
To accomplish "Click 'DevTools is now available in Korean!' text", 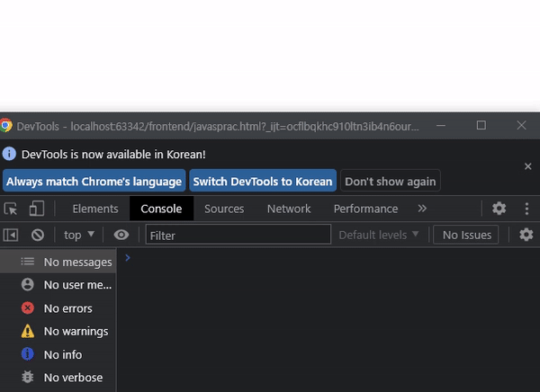I will [113, 154].
